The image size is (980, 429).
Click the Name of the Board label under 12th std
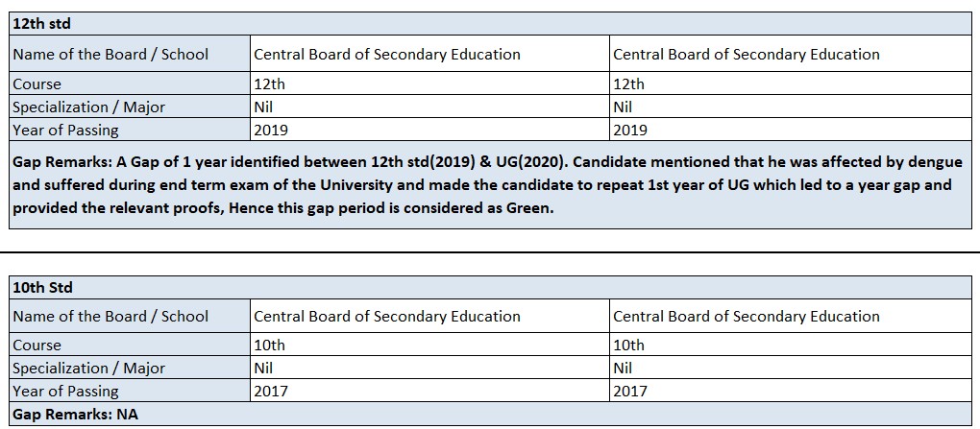click(x=110, y=55)
